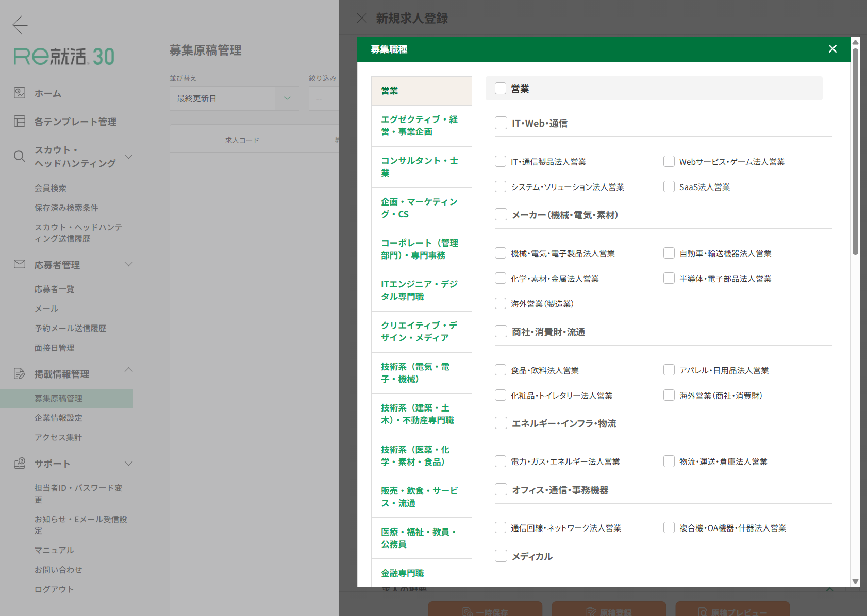The width and height of the screenshot is (867, 616).
Task: Close the 募集職種 dialog
Action: click(x=832, y=49)
